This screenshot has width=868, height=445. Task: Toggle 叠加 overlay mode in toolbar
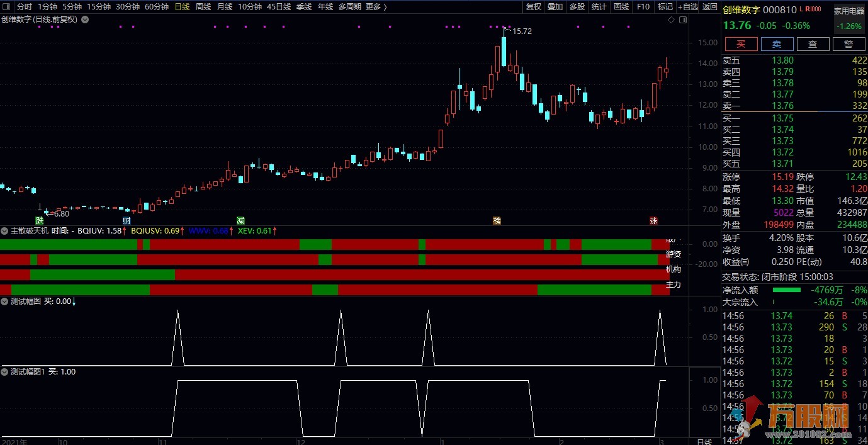(x=555, y=7)
